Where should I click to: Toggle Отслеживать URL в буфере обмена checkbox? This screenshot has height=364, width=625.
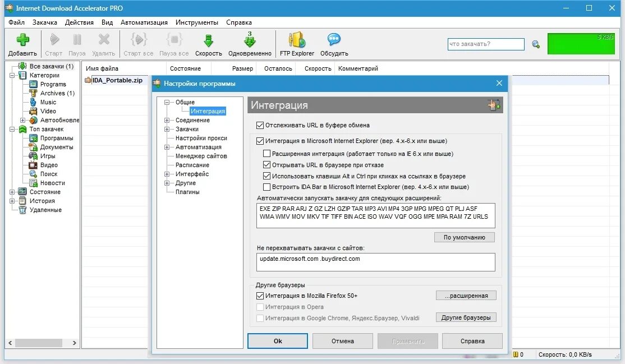point(260,125)
